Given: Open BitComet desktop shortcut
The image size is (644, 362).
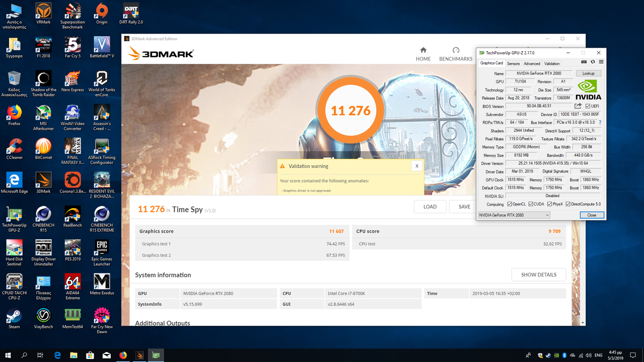Looking at the screenshot, I should (x=43, y=148).
